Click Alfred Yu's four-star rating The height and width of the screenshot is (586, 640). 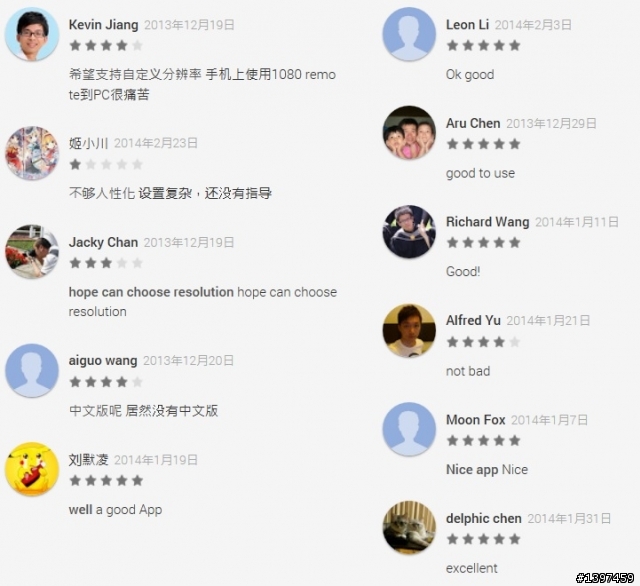click(483, 342)
